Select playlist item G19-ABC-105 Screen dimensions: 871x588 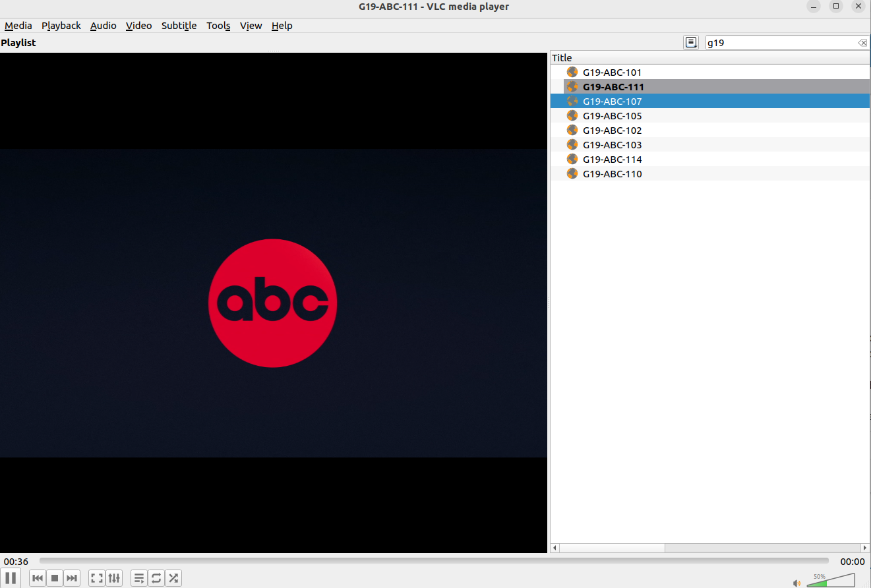pyautogui.click(x=710, y=116)
